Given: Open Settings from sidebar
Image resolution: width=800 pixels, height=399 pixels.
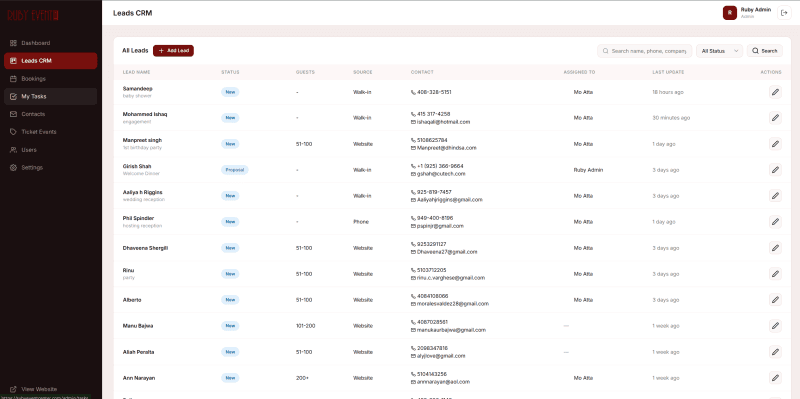Looking at the screenshot, I should coord(51,167).
